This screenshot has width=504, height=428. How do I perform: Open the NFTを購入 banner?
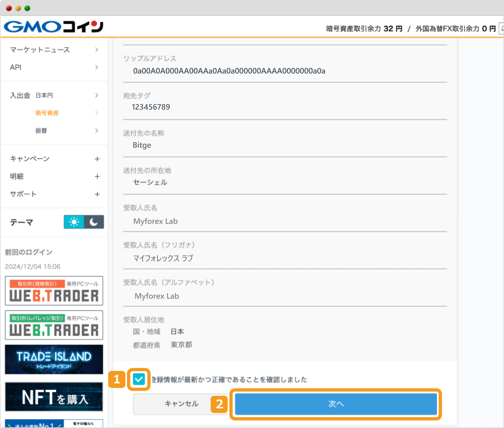coord(53,396)
